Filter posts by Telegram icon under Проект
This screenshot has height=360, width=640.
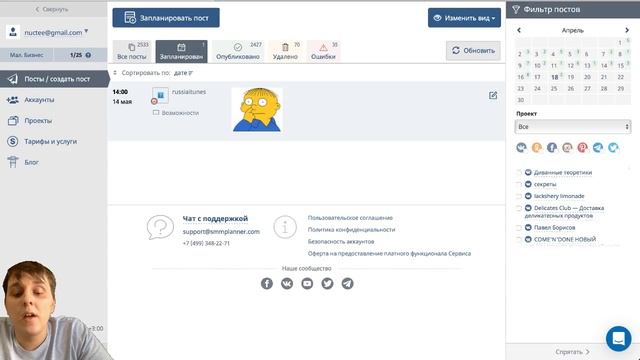click(598, 147)
